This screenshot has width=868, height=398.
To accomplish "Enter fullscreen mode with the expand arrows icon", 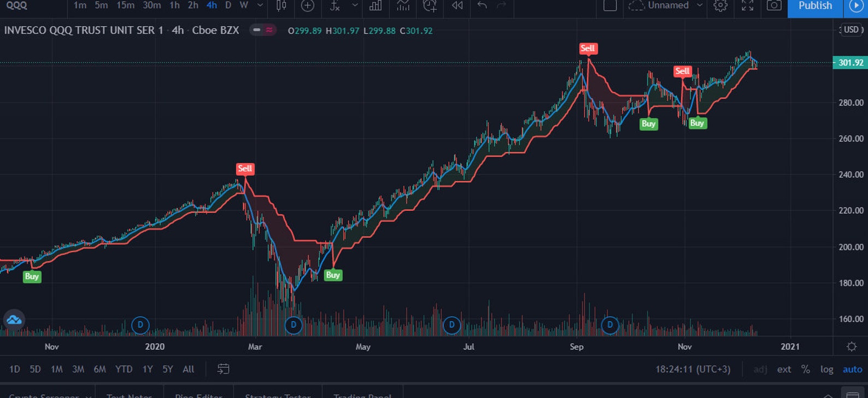I will (x=747, y=6).
